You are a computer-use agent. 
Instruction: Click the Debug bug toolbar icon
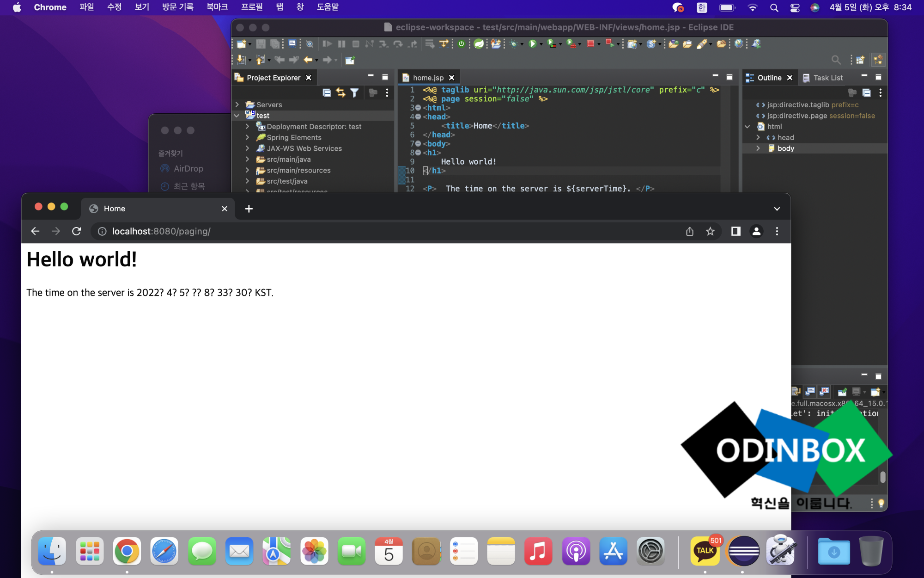tap(513, 44)
